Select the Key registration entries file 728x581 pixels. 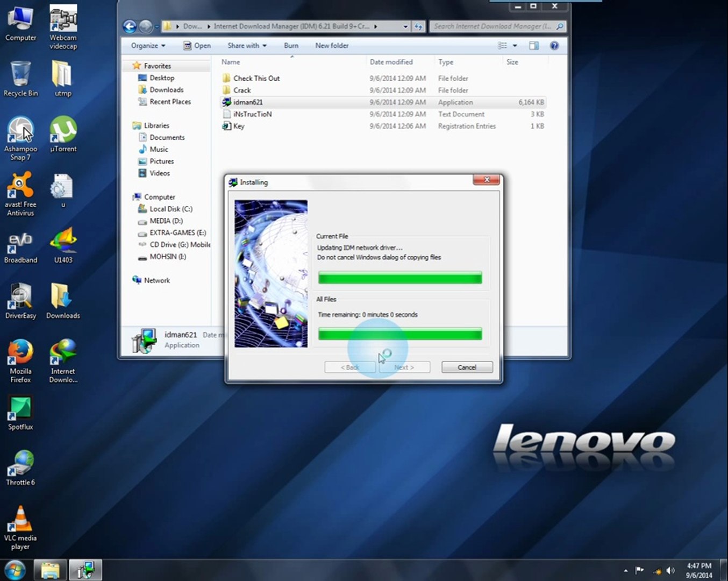(x=239, y=126)
